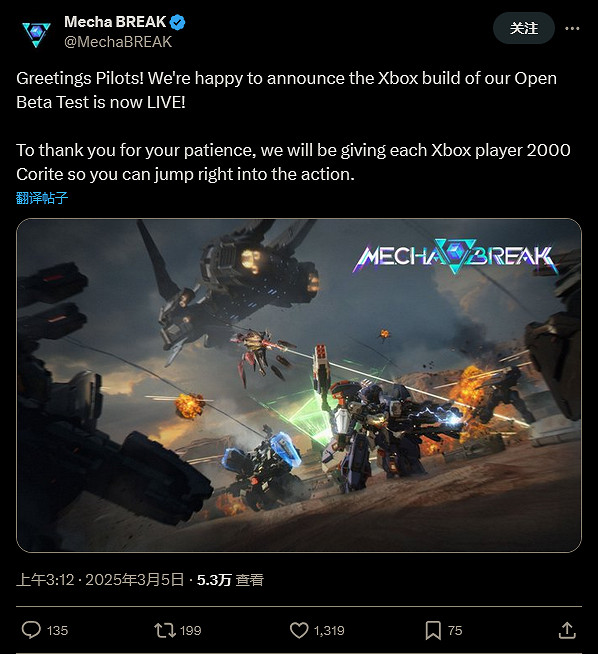Toggle the like heart icon
The image size is (598, 654).
[299, 630]
